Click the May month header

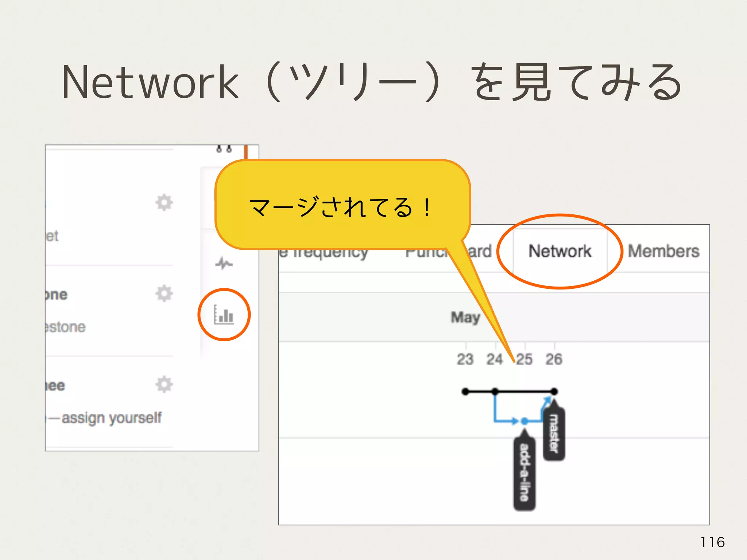465,317
